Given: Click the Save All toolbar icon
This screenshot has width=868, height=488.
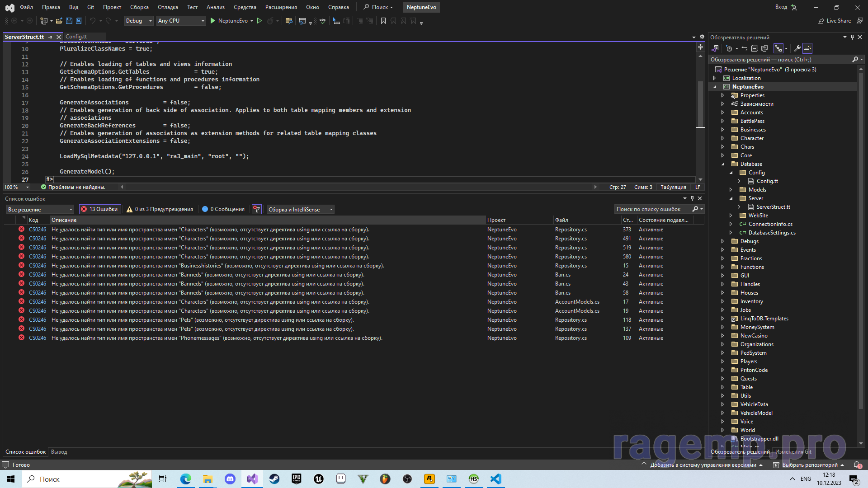Looking at the screenshot, I should (x=79, y=21).
